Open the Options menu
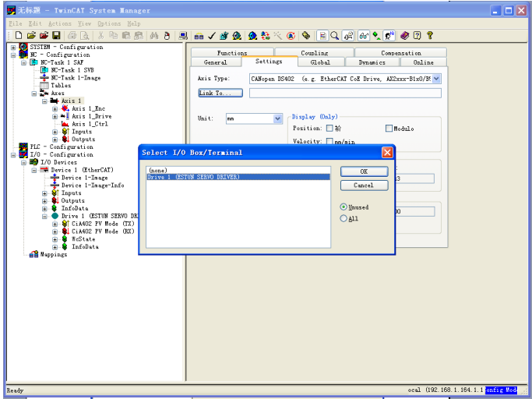This screenshot has height=399, width=532. click(x=109, y=23)
